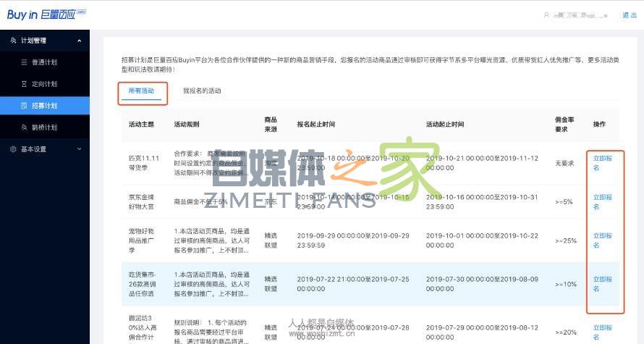
Task: Click the 定向计划 hourglass icon
Action: pos(24,84)
